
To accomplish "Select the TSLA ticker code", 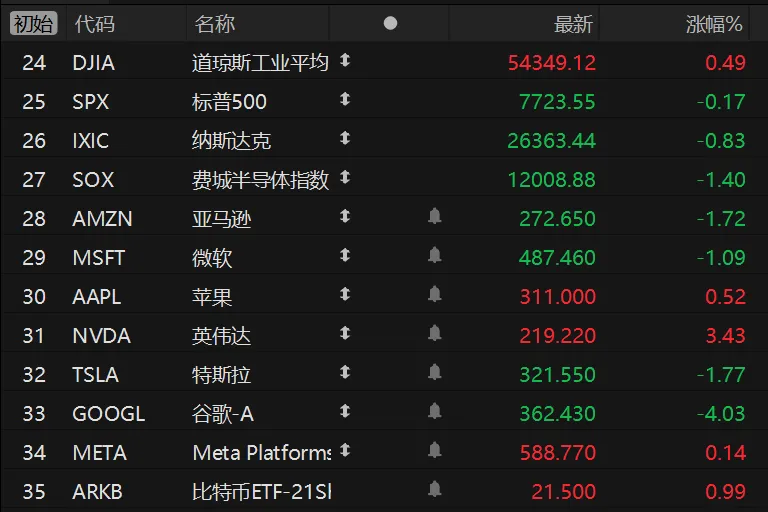I will (96, 375).
